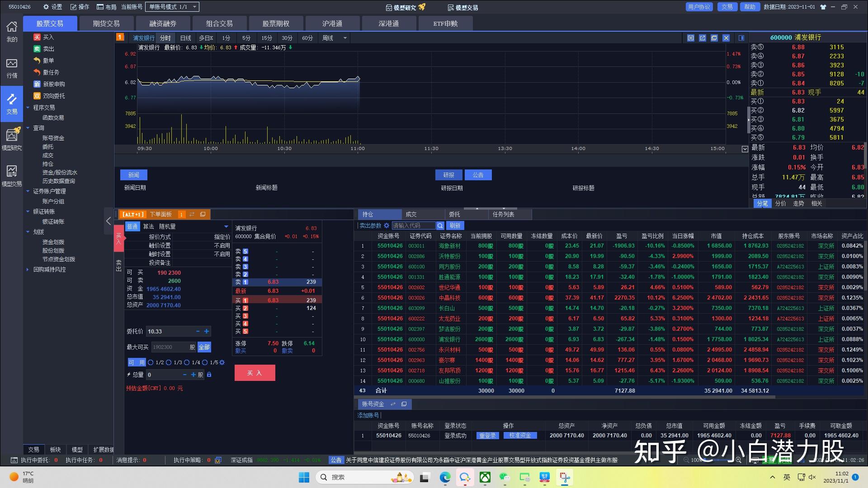Select the 1/4 position radio button
868x488 pixels.
pos(187,362)
